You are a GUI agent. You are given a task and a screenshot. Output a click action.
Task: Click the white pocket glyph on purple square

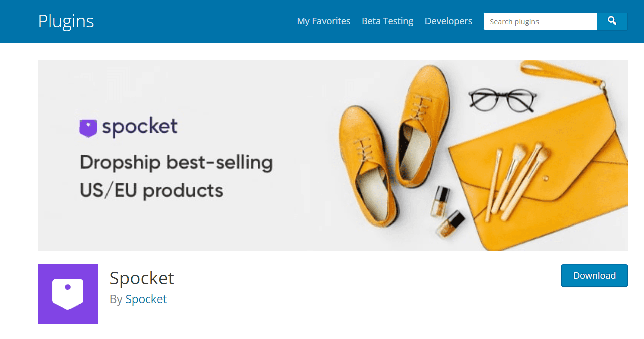point(68,294)
